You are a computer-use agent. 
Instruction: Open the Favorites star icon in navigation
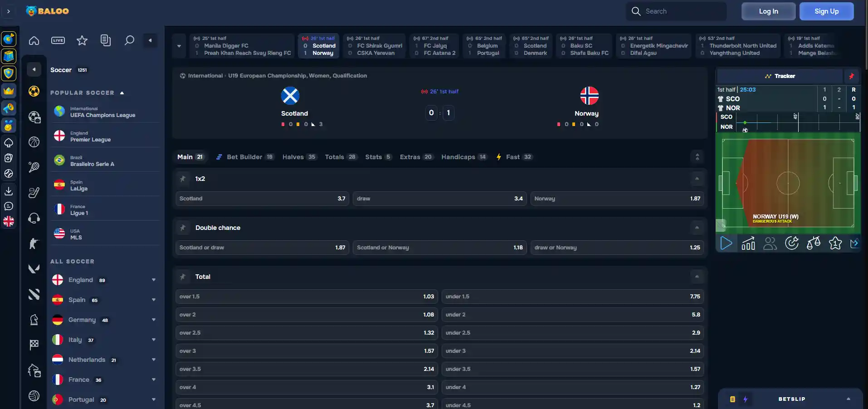[82, 40]
